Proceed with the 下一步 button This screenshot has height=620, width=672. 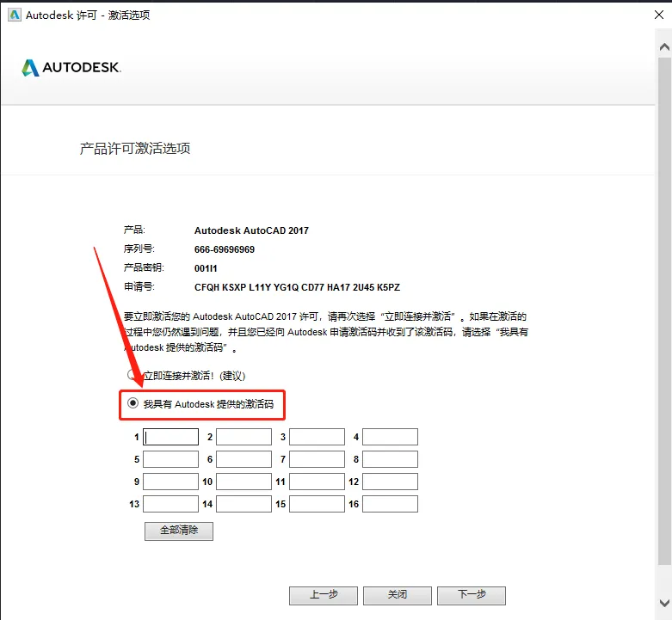click(472, 596)
